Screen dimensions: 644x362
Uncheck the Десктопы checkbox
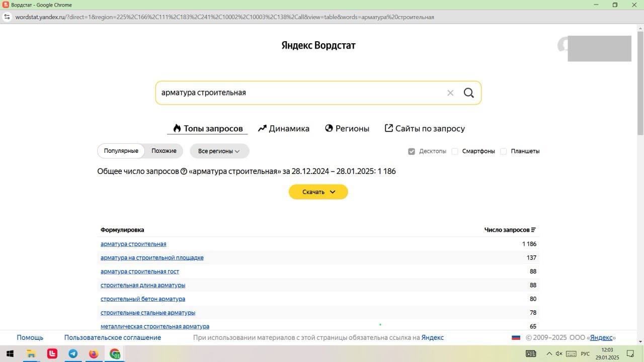412,151
